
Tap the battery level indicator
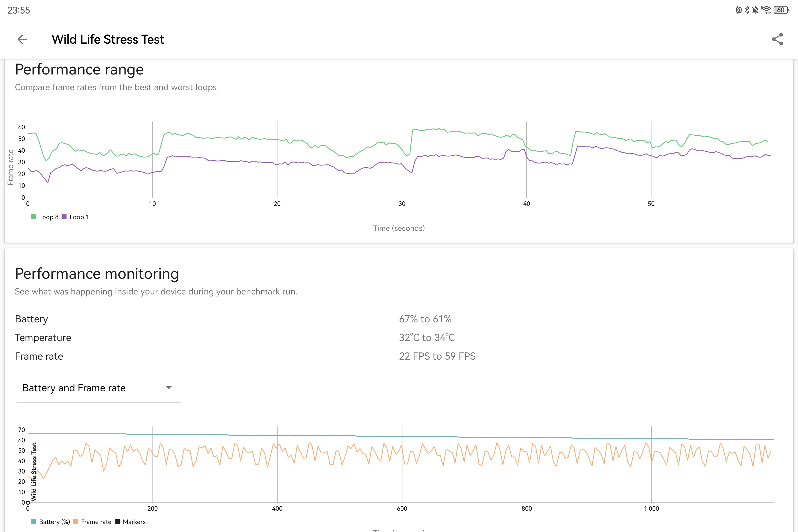(x=782, y=10)
